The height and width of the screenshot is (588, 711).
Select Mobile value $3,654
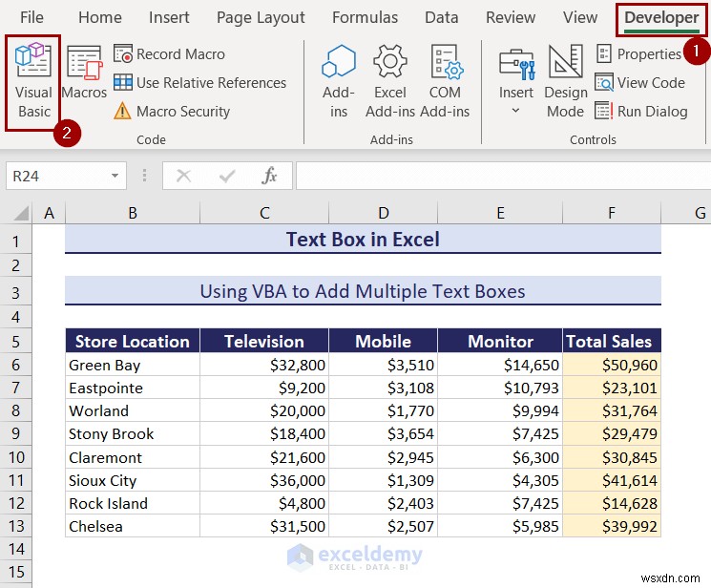[383, 433]
